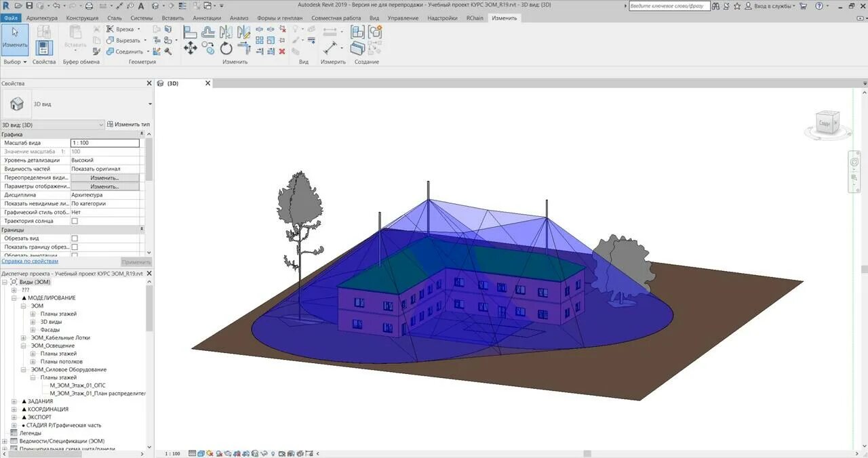The height and width of the screenshot is (458, 868).
Task: Select the Offset tool in Изменить panel
Action: [x=208, y=32]
